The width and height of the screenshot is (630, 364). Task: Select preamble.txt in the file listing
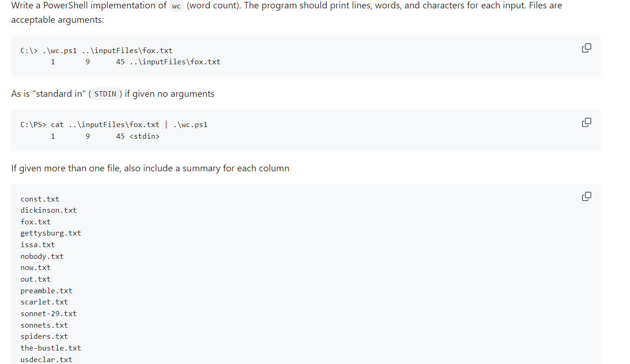pyautogui.click(x=46, y=290)
